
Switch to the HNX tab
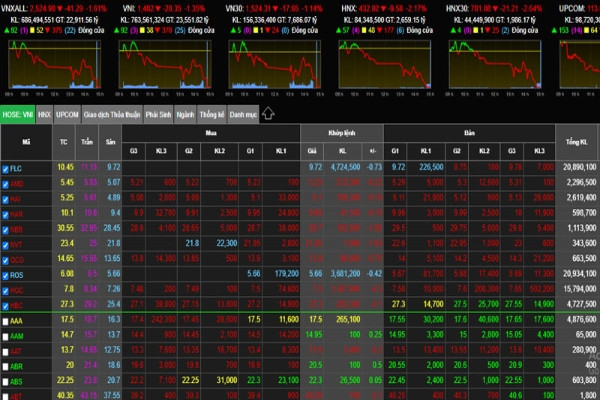(44, 114)
